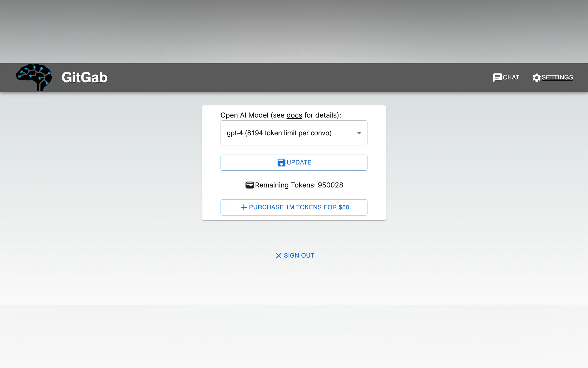Viewport: 588px width, 368px height.
Task: Expand the model dropdown arrow
Action: 359,133
